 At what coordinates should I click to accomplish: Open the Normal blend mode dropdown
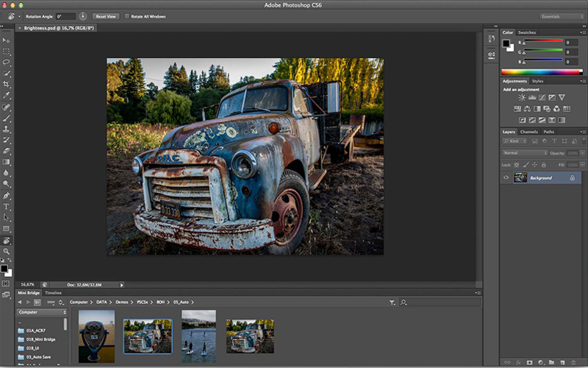pyautogui.click(x=525, y=153)
